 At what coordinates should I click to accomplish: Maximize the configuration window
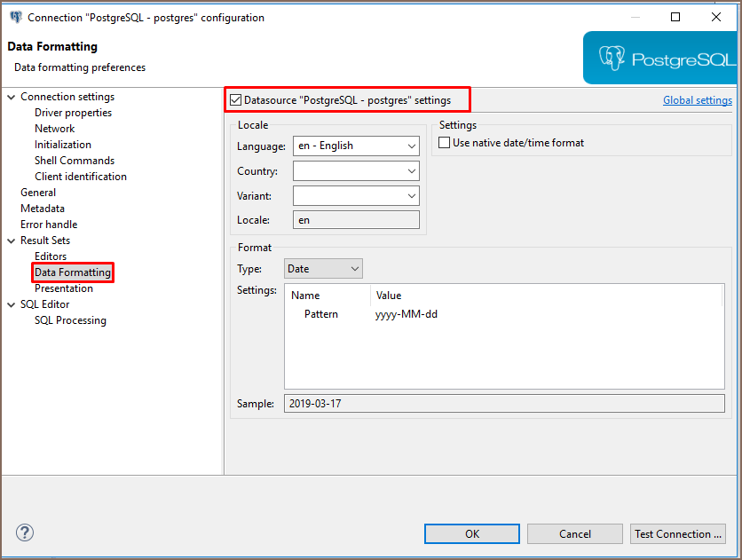click(x=675, y=17)
